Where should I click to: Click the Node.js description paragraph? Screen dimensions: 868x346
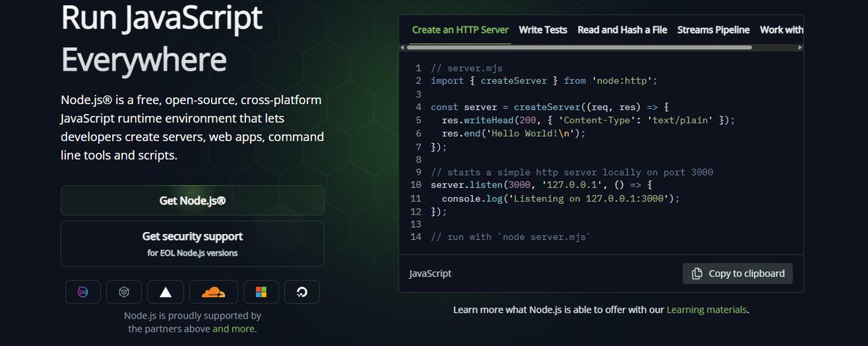(x=192, y=127)
